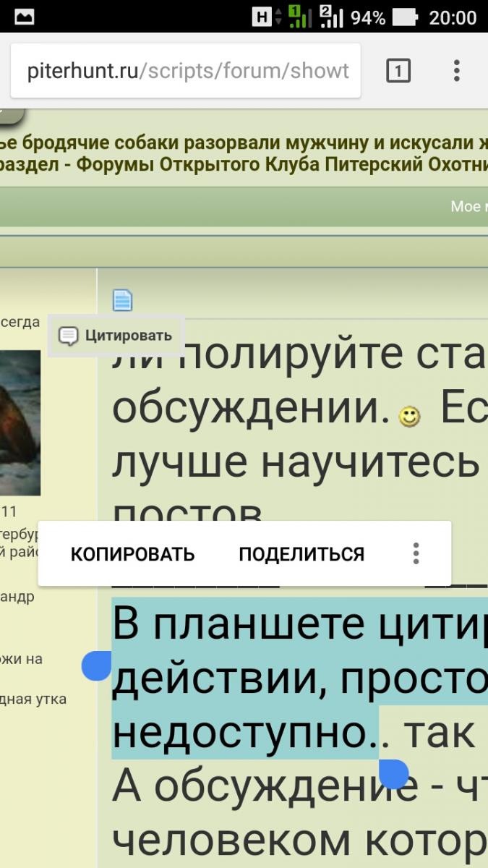Tap the SIM 1 signal strength icon

click(x=300, y=17)
